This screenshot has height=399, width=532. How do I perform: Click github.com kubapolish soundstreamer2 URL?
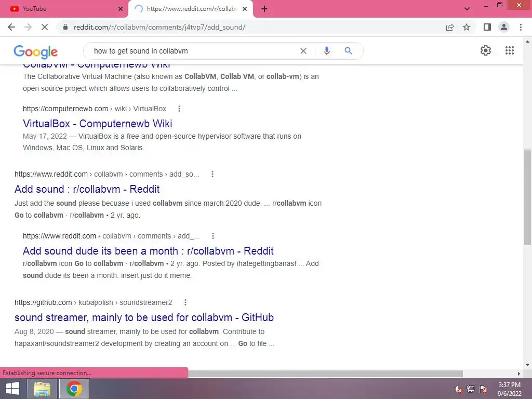(x=94, y=302)
